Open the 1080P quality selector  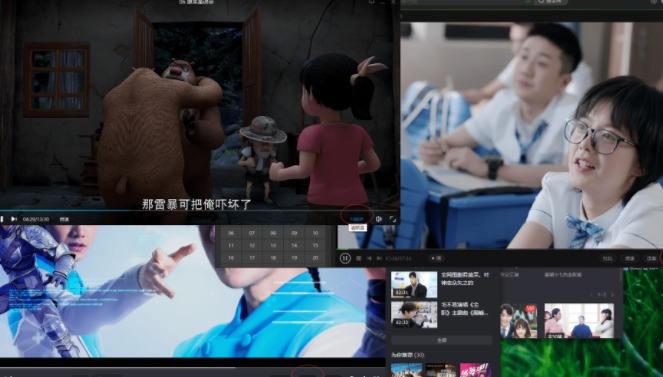[x=356, y=219]
